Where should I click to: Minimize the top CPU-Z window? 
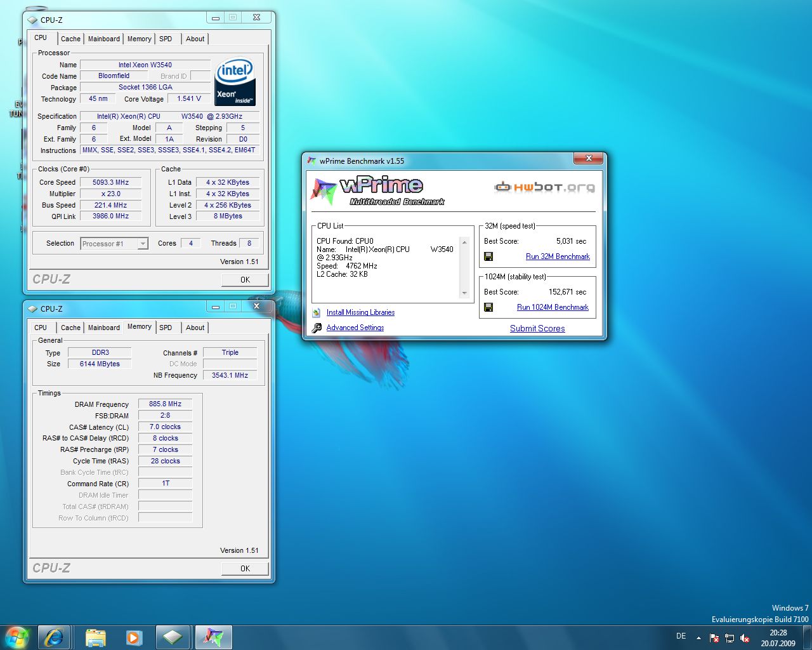tap(216, 18)
